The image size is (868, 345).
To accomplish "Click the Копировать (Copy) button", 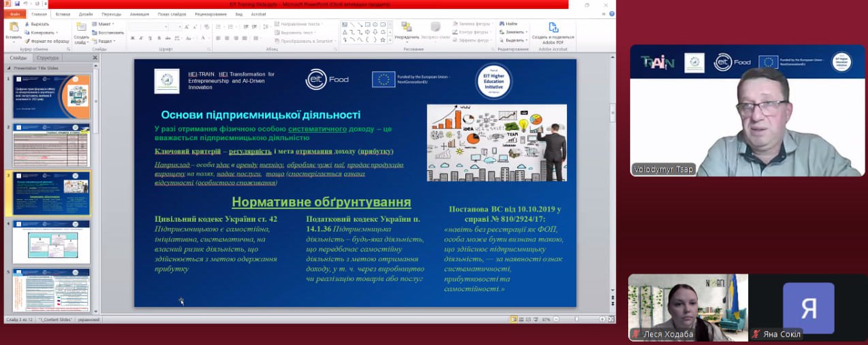I will pyautogui.click(x=40, y=33).
